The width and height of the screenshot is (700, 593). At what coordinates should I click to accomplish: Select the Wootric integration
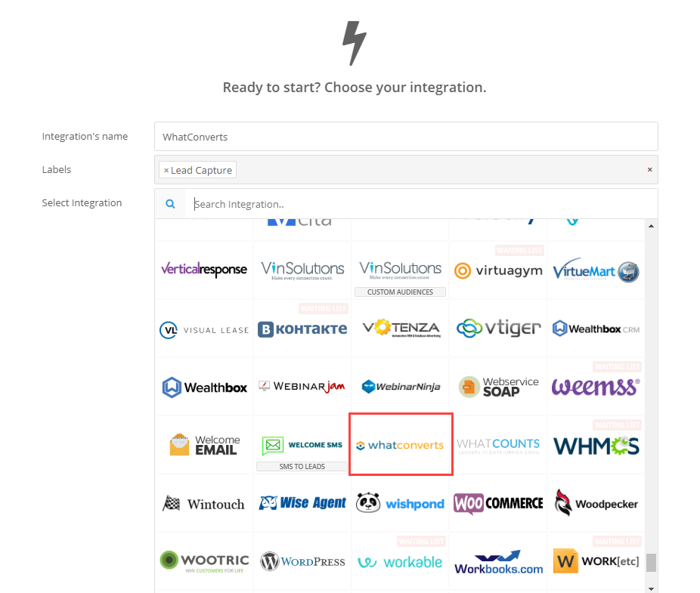click(x=204, y=561)
